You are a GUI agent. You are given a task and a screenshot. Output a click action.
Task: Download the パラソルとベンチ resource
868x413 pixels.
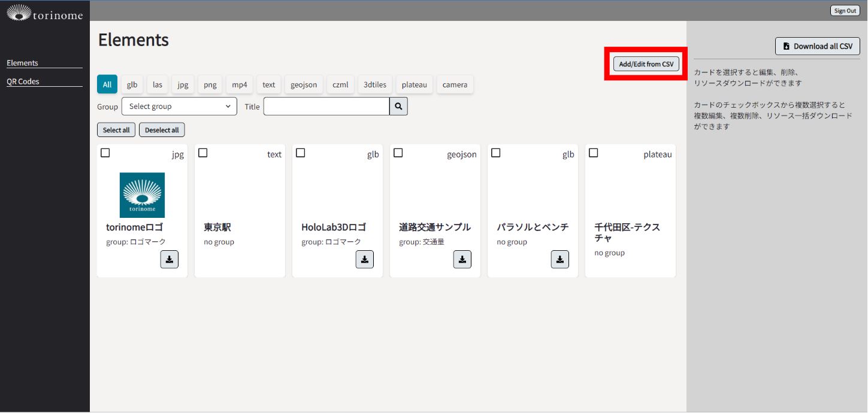point(560,259)
